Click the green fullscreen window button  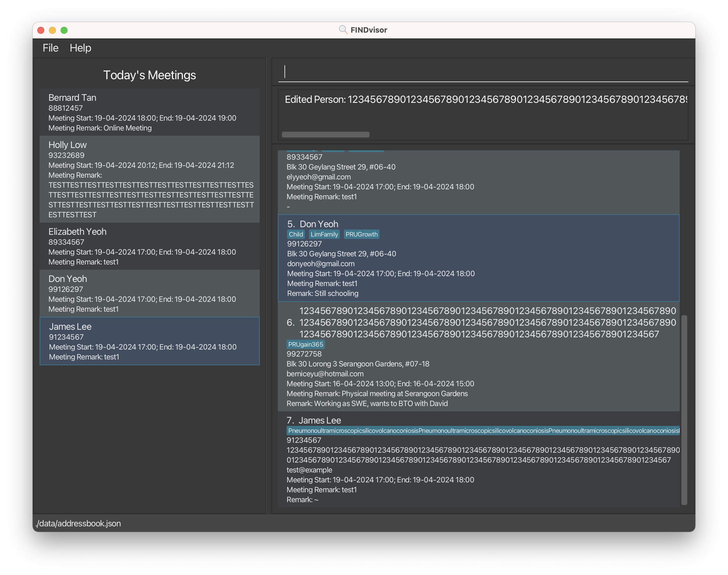pyautogui.click(x=64, y=30)
